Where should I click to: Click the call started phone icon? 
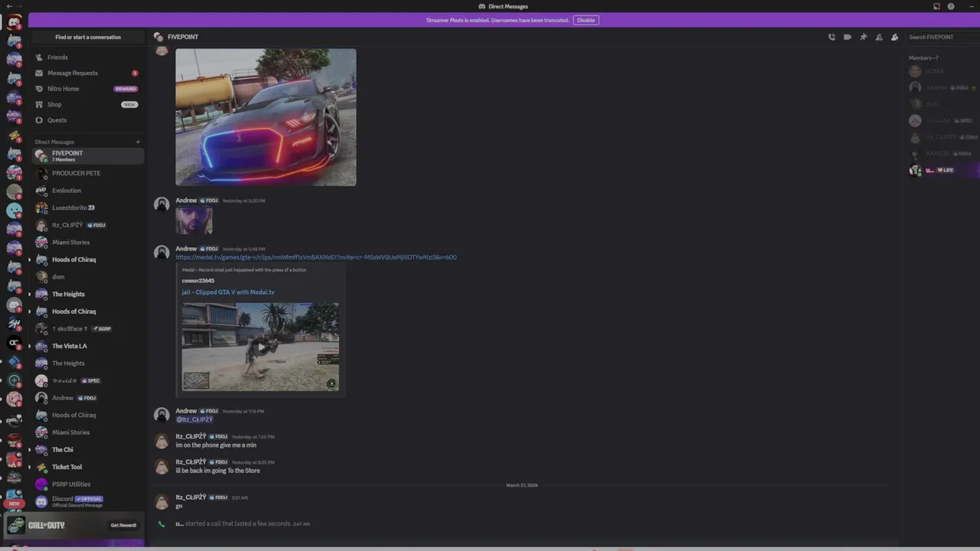(x=162, y=524)
